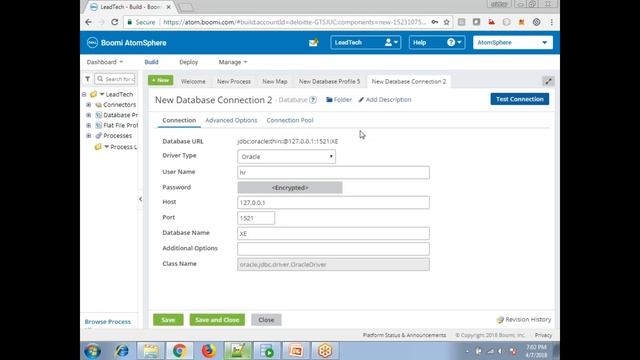
Task: Click the filter icon beside search
Action: point(87,79)
